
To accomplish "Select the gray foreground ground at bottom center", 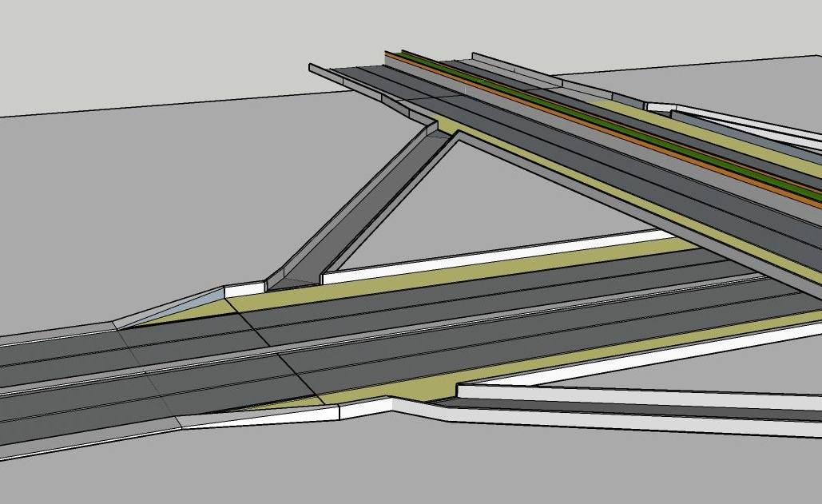I will 399,463.
